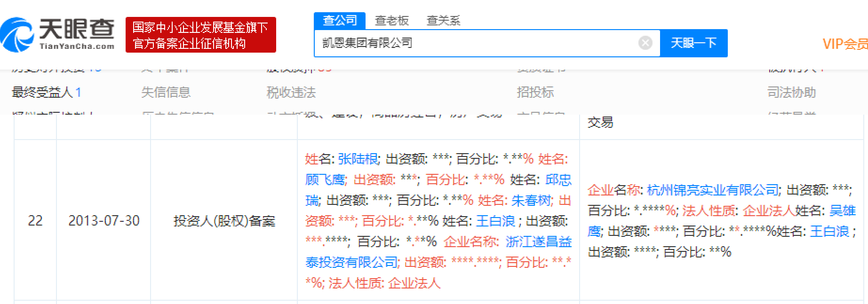Go to 招投标 section
The image size is (868, 304).
pos(535,93)
